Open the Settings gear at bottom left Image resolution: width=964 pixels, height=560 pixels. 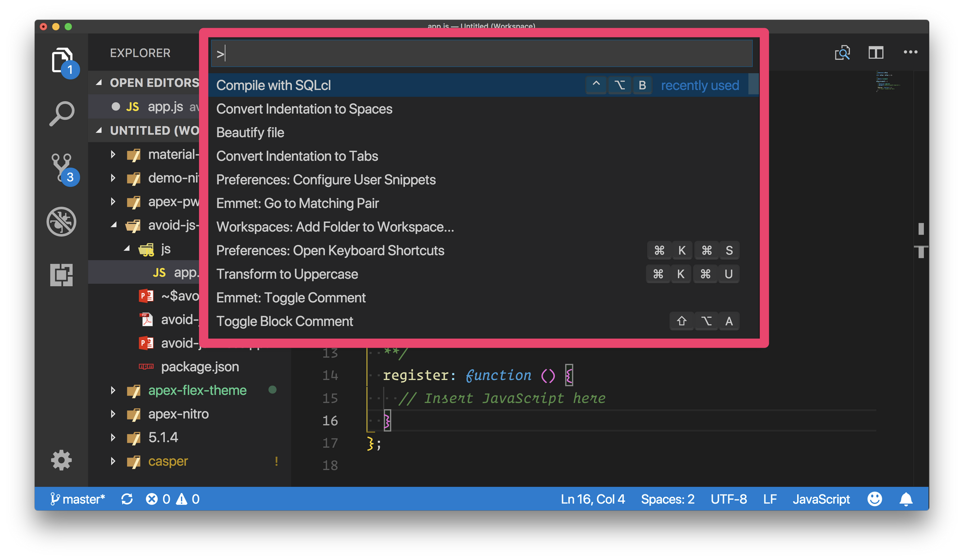click(x=61, y=460)
